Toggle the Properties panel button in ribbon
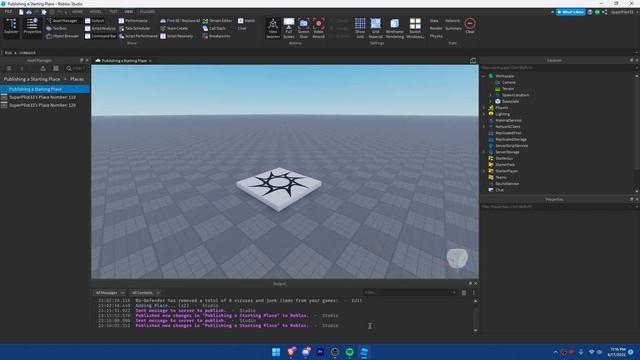The image size is (640, 360). click(32, 27)
